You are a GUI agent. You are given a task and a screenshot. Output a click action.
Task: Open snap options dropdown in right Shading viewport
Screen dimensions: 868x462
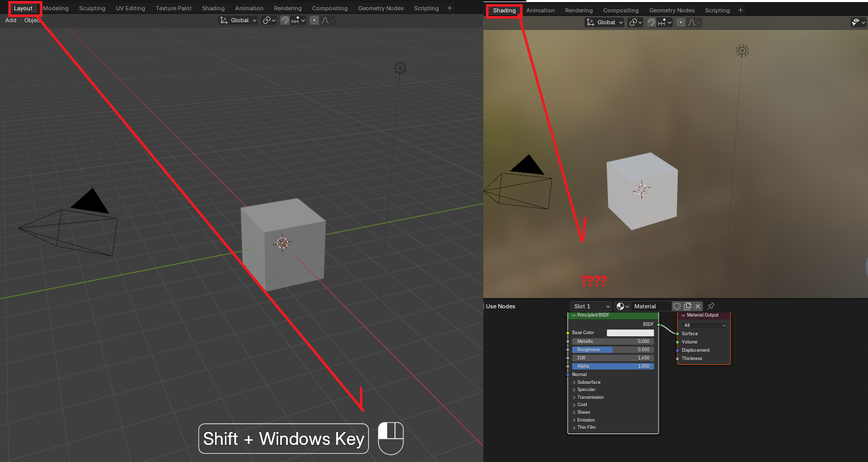[665, 22]
